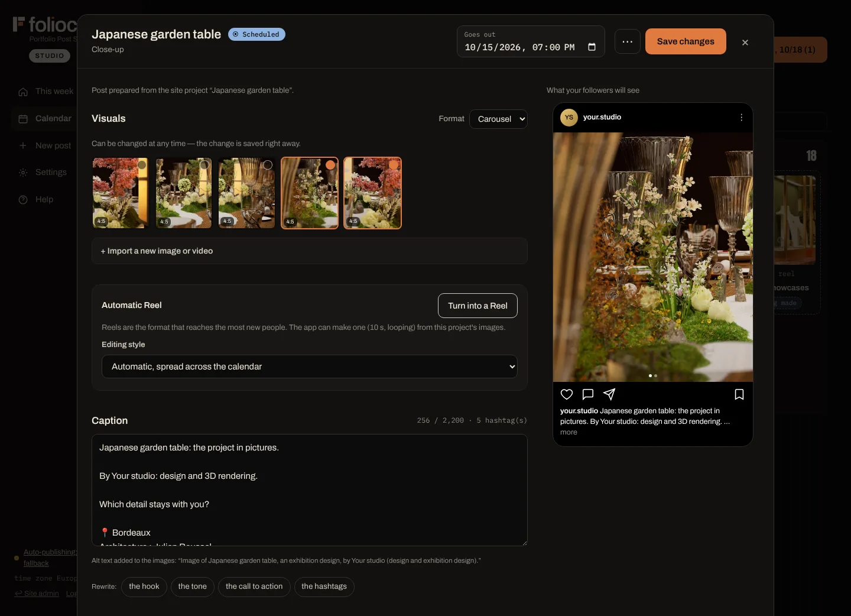
Task: Click the Goes out date time field
Action: pyautogui.click(x=531, y=41)
